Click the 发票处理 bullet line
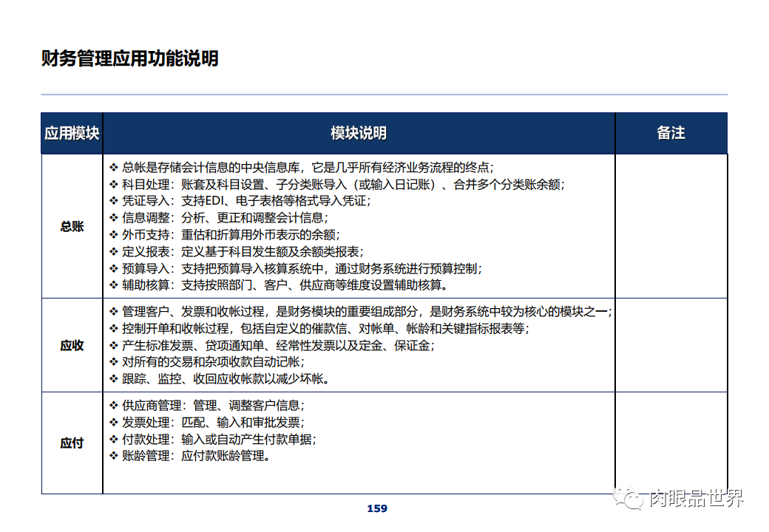The height and width of the screenshot is (532, 769). click(x=207, y=422)
